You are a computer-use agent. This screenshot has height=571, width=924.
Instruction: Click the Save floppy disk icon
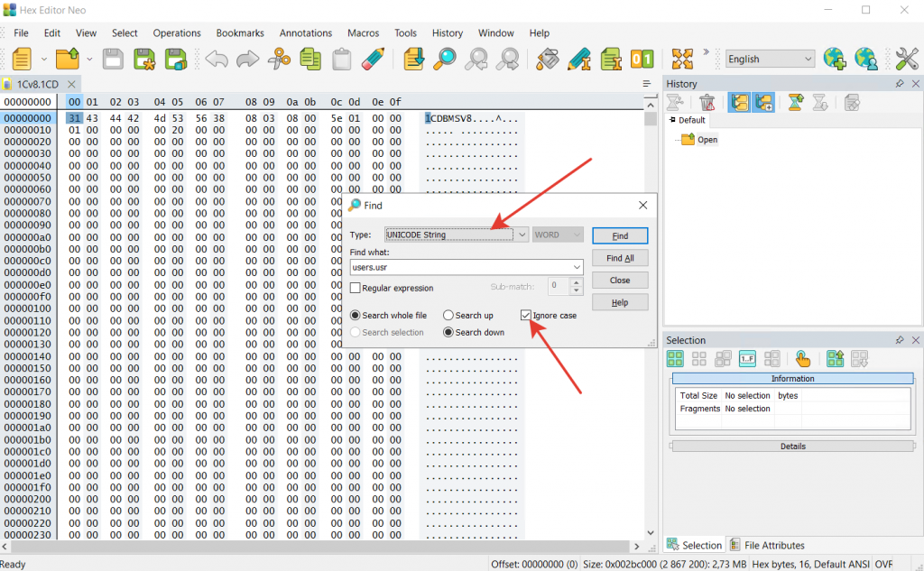point(113,59)
